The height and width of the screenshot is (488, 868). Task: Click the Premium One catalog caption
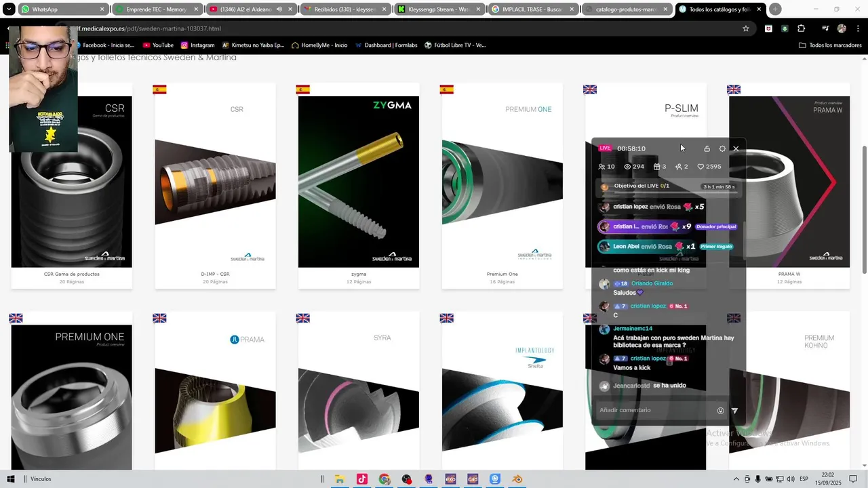point(502,274)
